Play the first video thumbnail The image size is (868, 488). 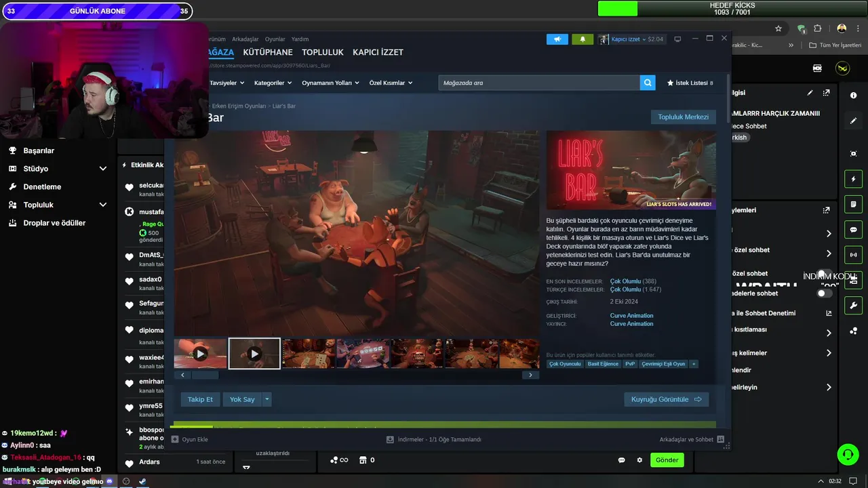(x=200, y=354)
